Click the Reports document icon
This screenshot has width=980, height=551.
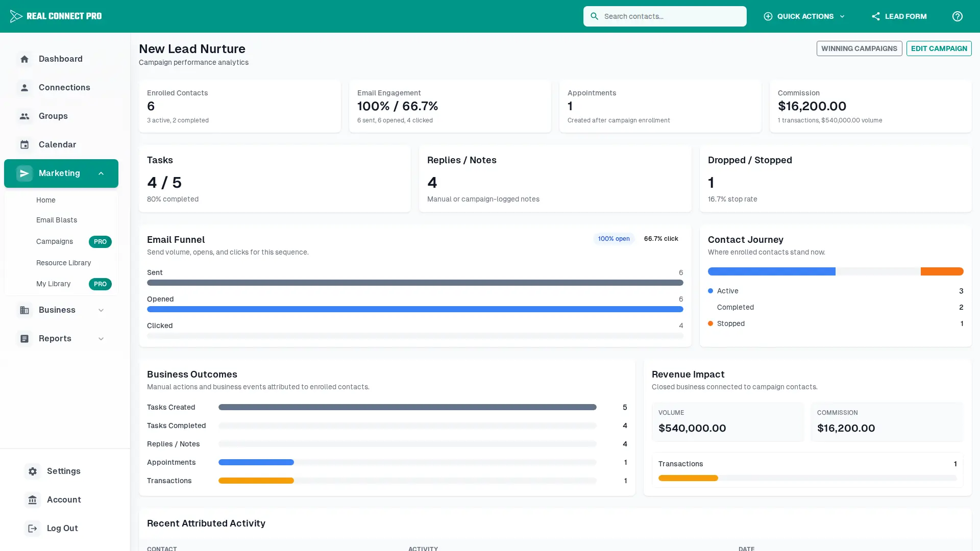[x=24, y=339]
